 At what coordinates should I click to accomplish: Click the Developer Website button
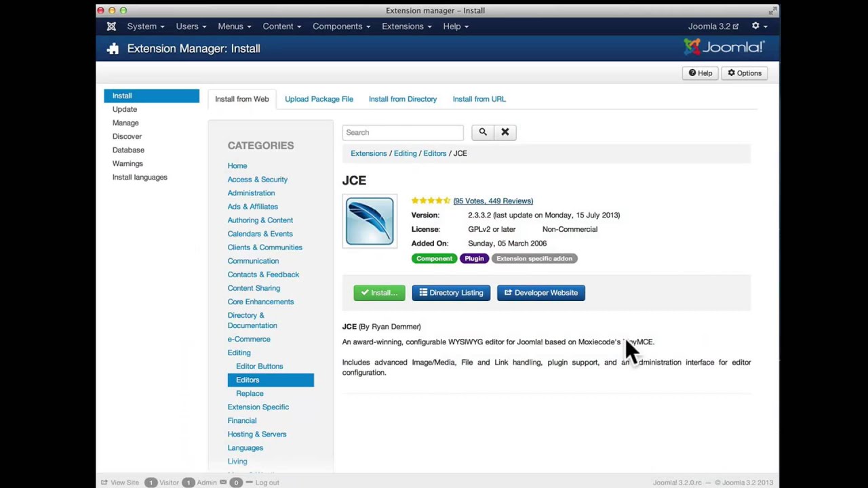tap(541, 293)
